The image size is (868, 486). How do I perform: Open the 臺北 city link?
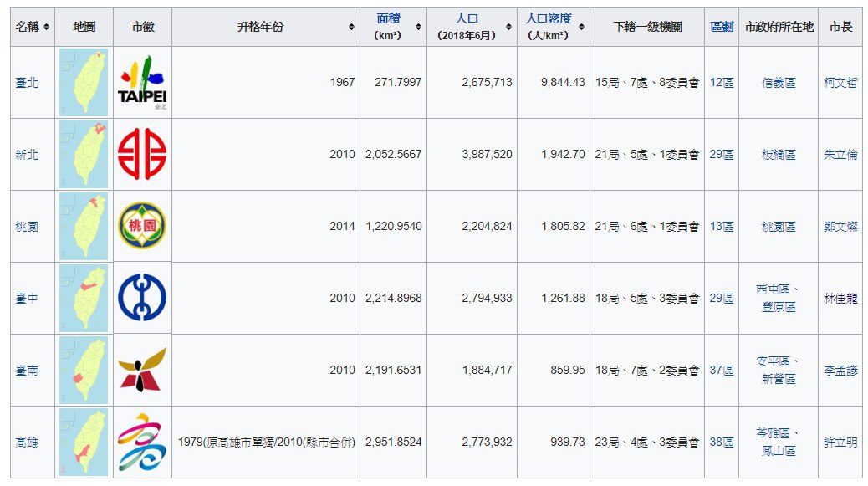click(x=27, y=83)
